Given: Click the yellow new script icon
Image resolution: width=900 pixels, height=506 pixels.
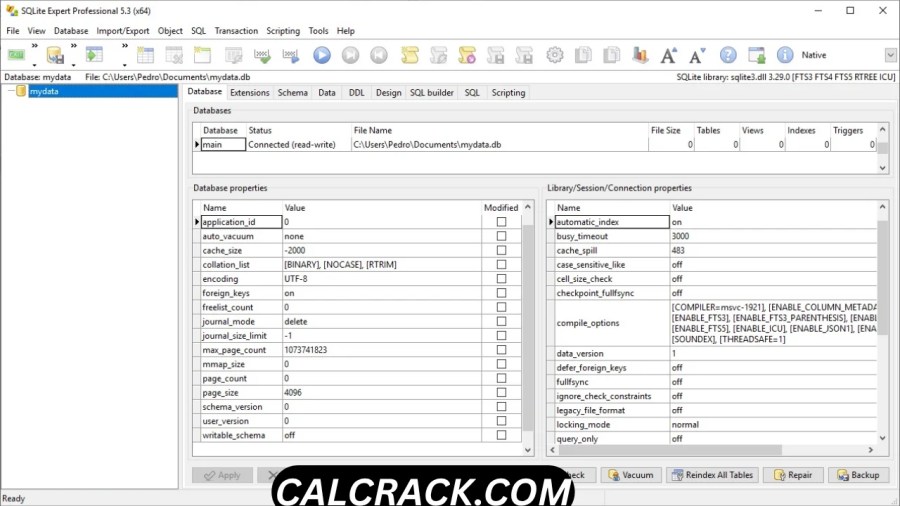Looking at the screenshot, I should click(x=410, y=55).
